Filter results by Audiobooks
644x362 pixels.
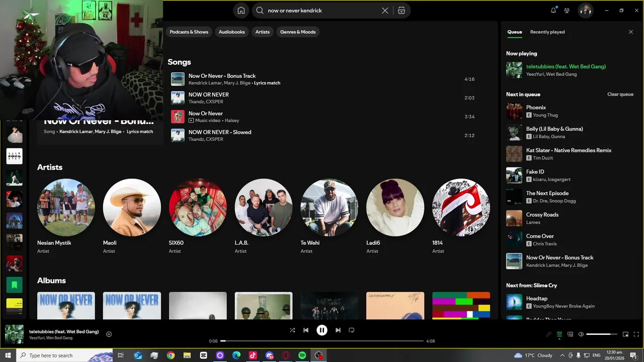coord(231,32)
